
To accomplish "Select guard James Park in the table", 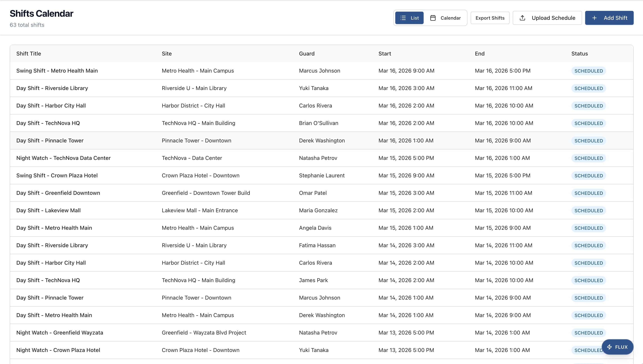I will coord(313,280).
